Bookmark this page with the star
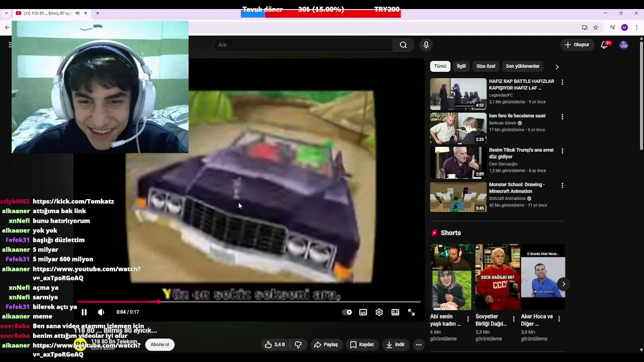The height and width of the screenshot is (362, 644). [596, 28]
